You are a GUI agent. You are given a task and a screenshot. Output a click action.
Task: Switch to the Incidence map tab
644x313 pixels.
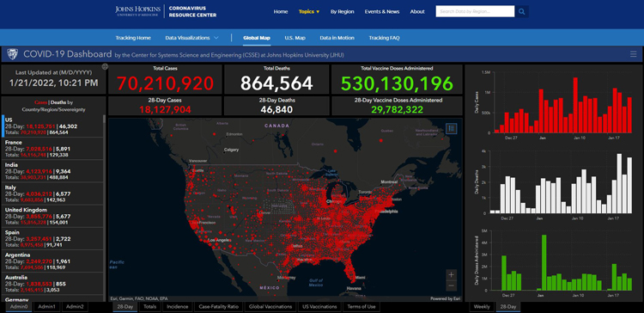[178, 307]
